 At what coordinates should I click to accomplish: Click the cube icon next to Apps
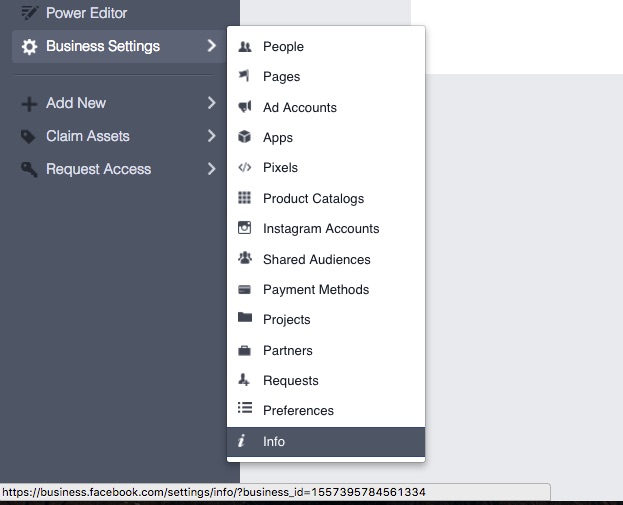[x=245, y=137]
